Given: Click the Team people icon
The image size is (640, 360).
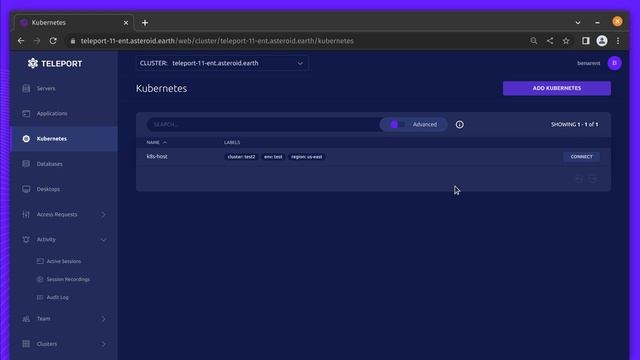Looking at the screenshot, I should (x=26, y=319).
